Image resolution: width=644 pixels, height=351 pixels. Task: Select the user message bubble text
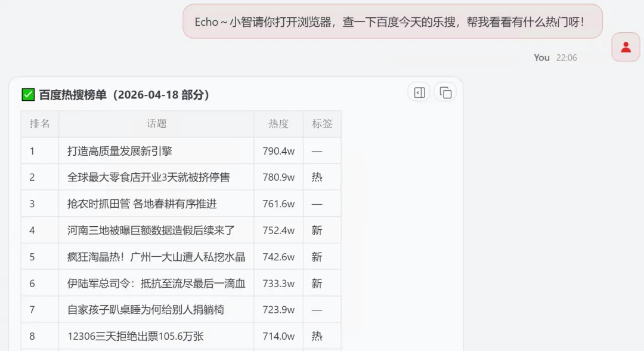(389, 21)
